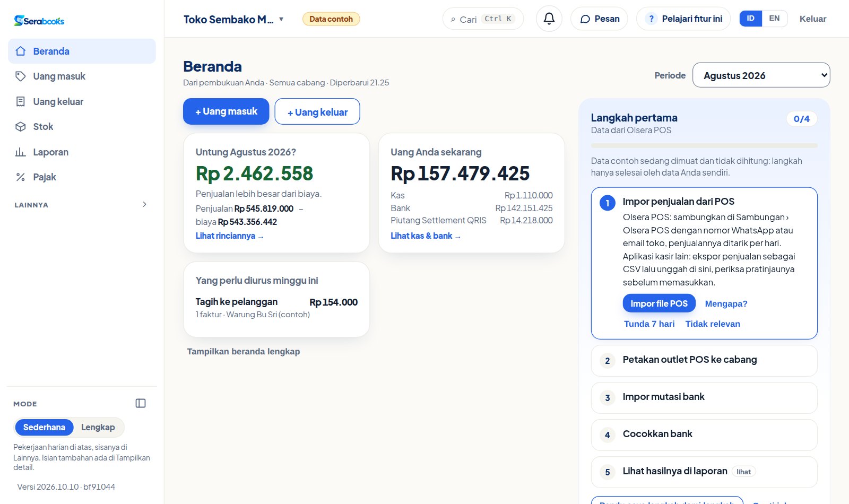The height and width of the screenshot is (504, 849).
Task: Open Lihat rinciannya link
Action: tap(229, 236)
